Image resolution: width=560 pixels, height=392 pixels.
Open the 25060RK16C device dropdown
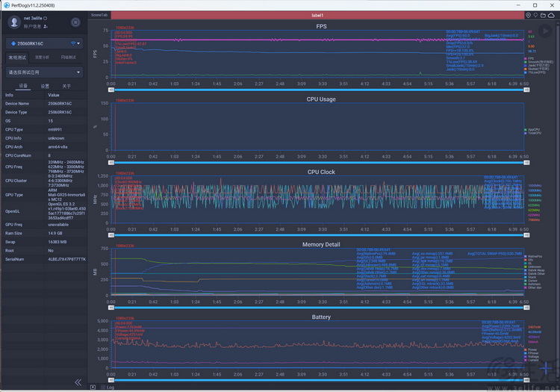(x=44, y=43)
